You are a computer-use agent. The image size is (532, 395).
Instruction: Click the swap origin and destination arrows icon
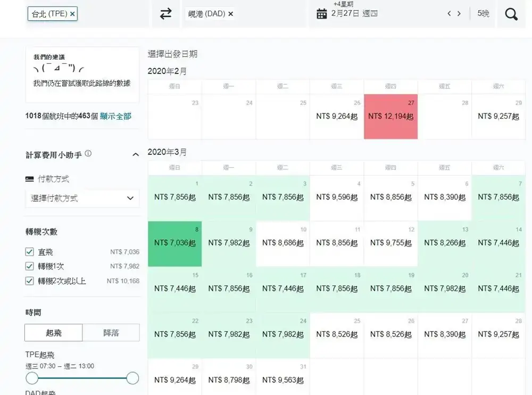click(166, 14)
